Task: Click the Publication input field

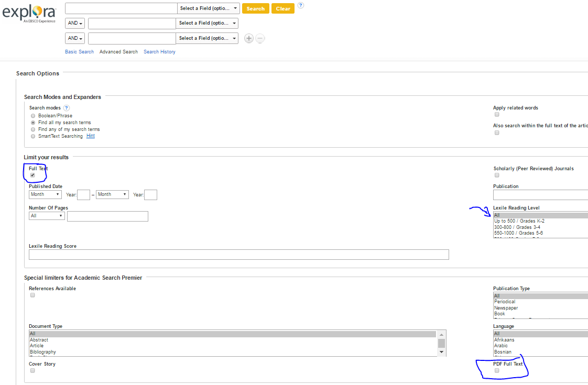Action: tap(540, 195)
